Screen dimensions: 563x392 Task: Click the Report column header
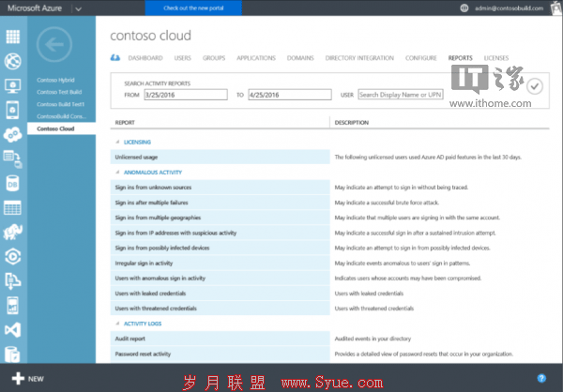coord(125,123)
